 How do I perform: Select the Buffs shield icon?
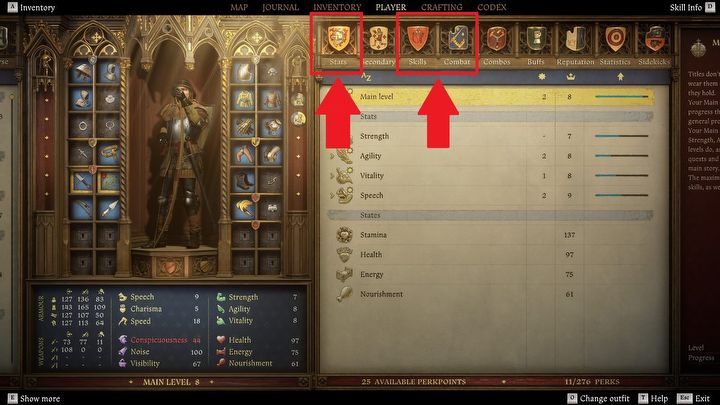pos(536,39)
